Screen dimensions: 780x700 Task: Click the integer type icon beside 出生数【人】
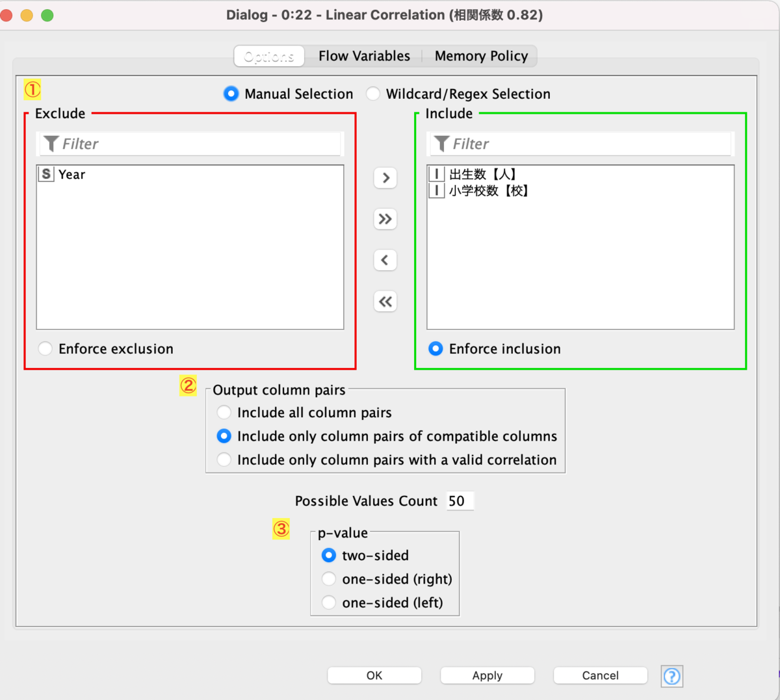[437, 174]
